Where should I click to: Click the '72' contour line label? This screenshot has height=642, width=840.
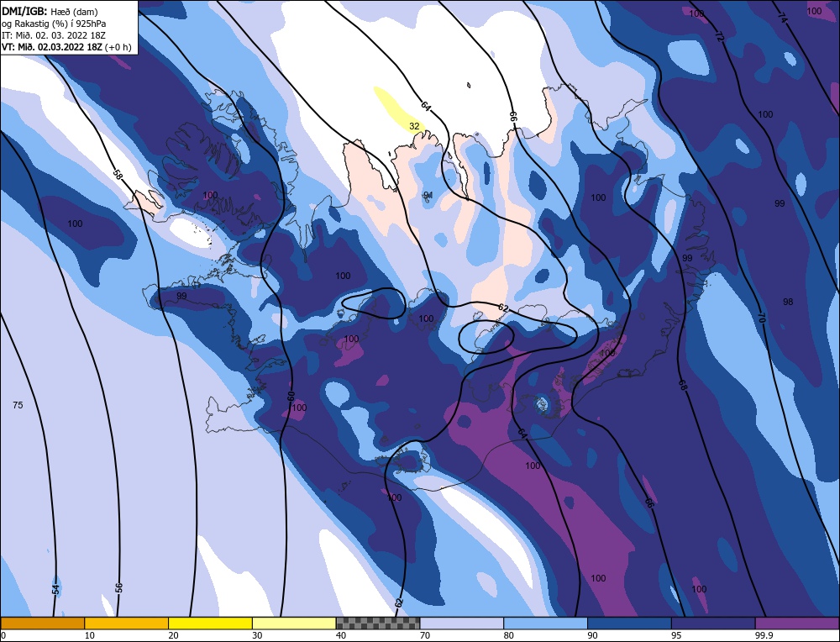point(718,36)
